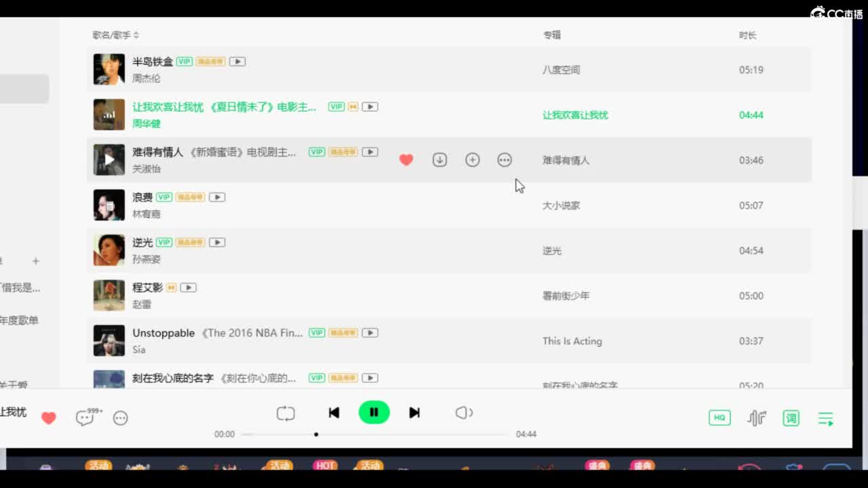The image size is (868, 488).
Task: Click the 逆光 album cover thumbnail
Action: (109, 250)
